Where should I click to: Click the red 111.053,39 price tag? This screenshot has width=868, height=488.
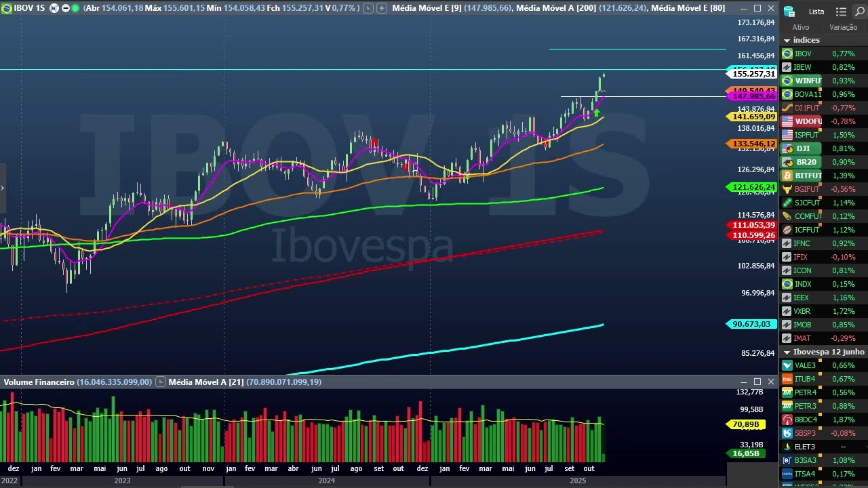pos(751,225)
